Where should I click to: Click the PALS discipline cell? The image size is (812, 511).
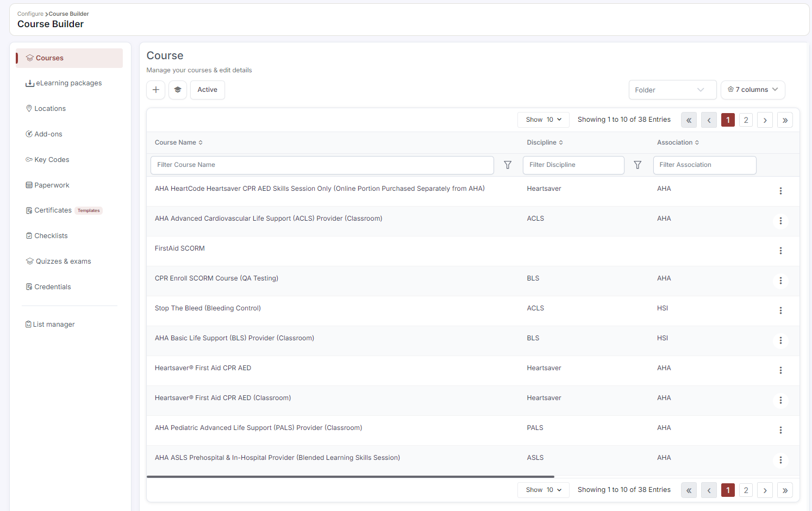click(x=535, y=428)
